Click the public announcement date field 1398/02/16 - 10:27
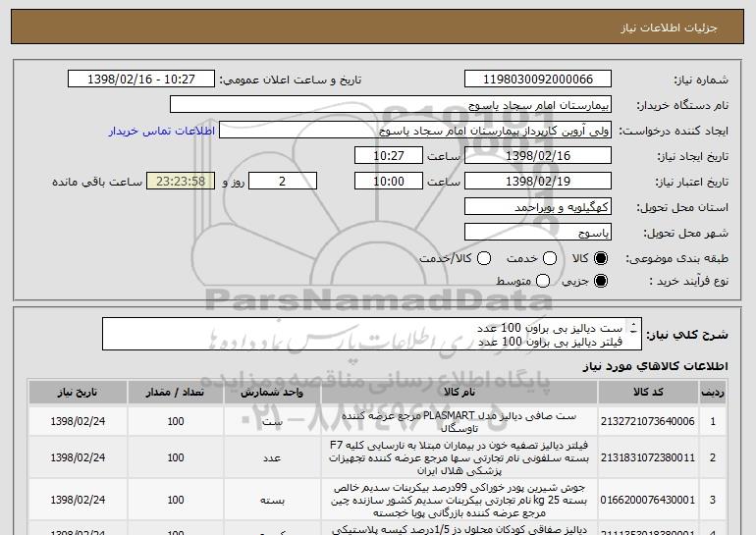Image resolution: width=756 pixels, height=535 pixels. pyautogui.click(x=141, y=80)
